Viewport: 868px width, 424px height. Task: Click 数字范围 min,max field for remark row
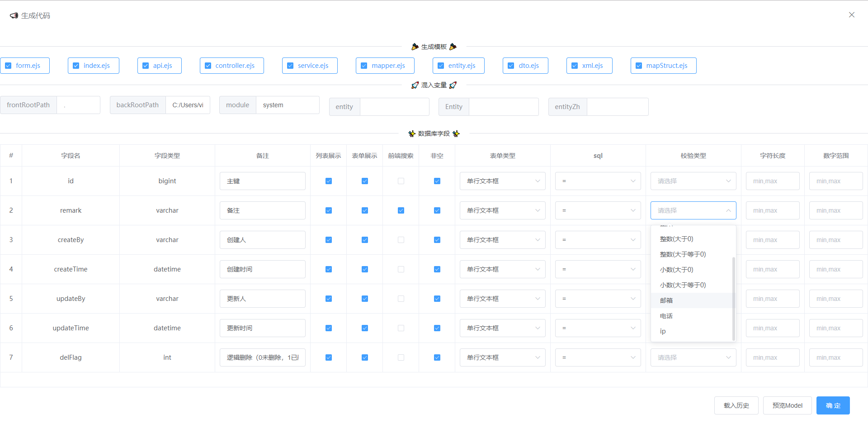[x=836, y=210]
